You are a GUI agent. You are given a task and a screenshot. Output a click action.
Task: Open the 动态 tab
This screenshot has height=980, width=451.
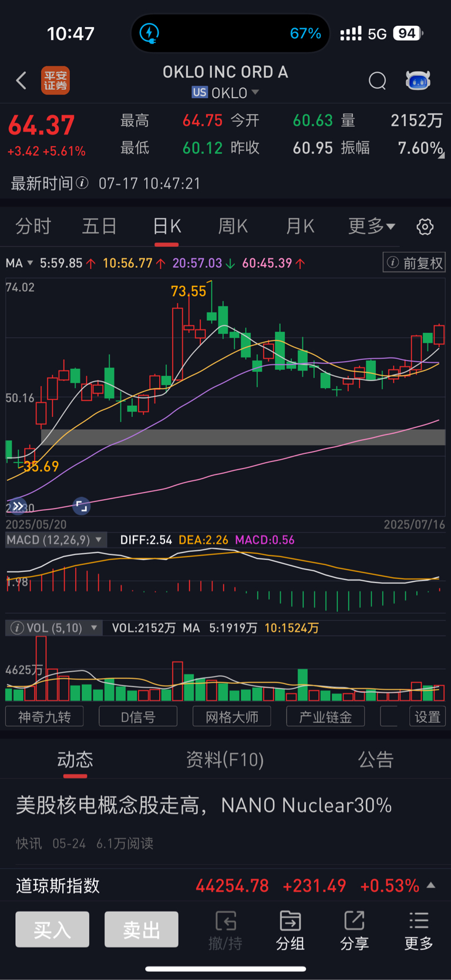[75, 760]
